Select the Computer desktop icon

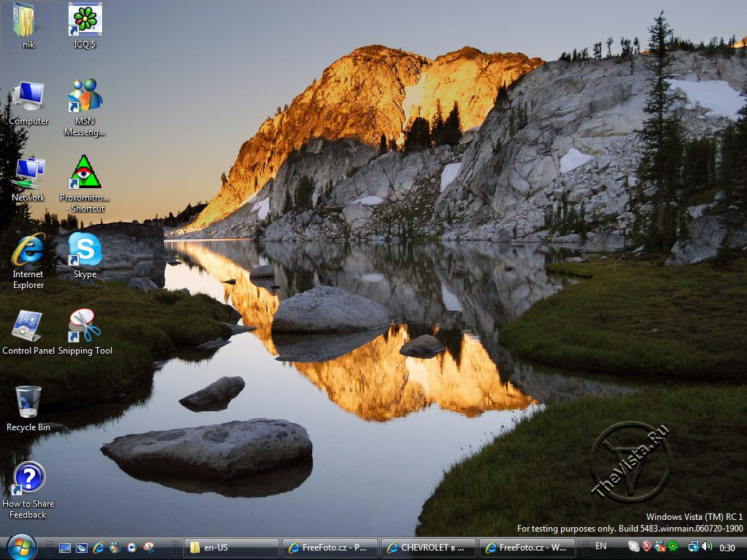28,104
